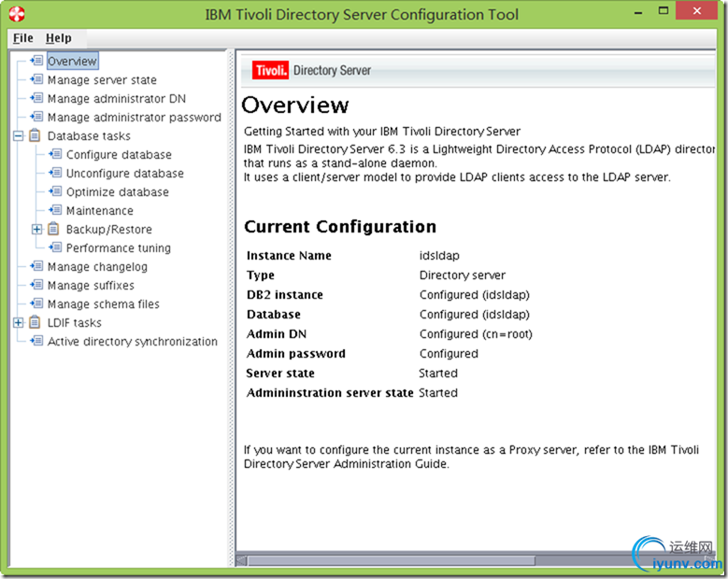Screen dimensions: 728x579
Task: Click the Manage administrator DN page icon
Action: (x=36, y=98)
